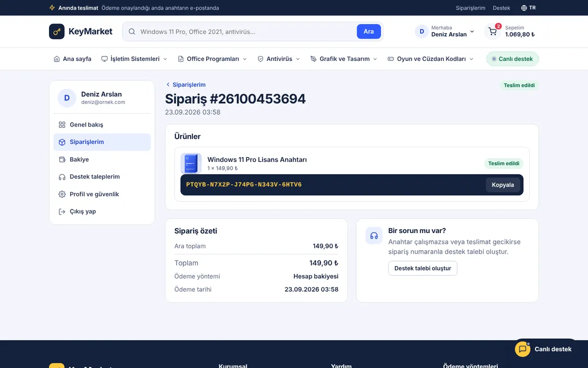Click the Sipariş #26100453694 heading
The image size is (588, 368).
click(x=235, y=99)
